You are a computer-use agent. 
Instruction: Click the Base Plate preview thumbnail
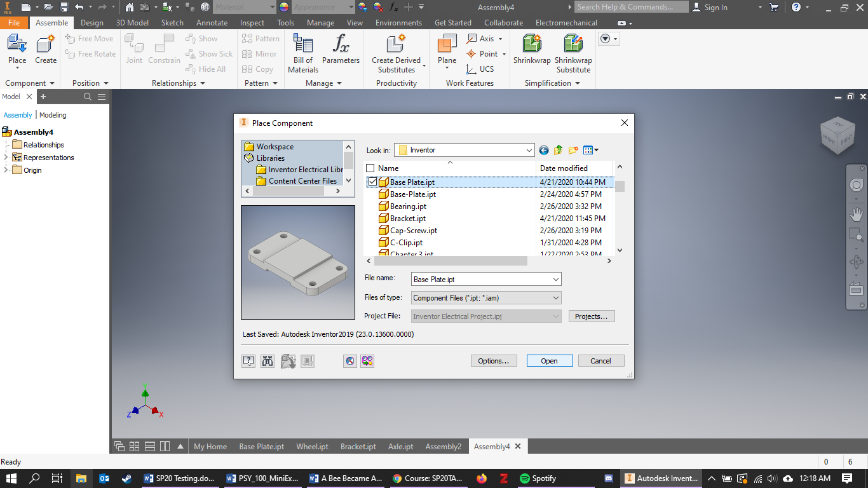[298, 262]
